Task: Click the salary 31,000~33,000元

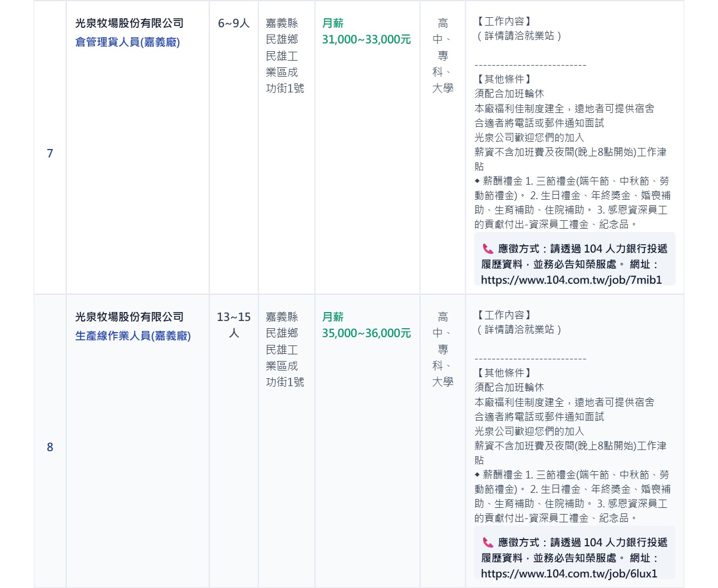Action: (x=367, y=39)
